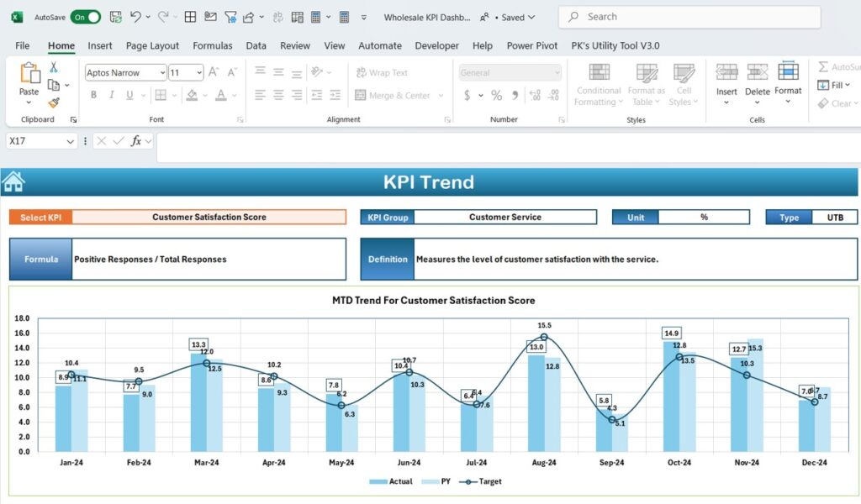Toggle Italic formatting

coord(112,95)
